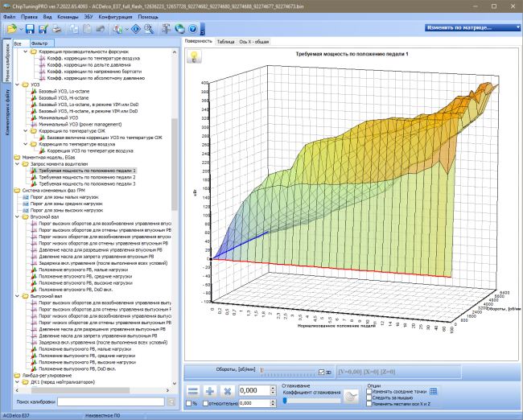Collapse Коррекция производительности форсунок folder
The width and height of the screenshot is (523, 420).
pos(26,51)
